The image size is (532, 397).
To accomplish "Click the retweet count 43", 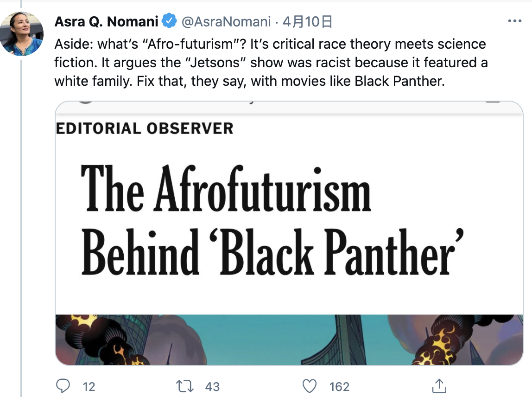I will coord(212,386).
